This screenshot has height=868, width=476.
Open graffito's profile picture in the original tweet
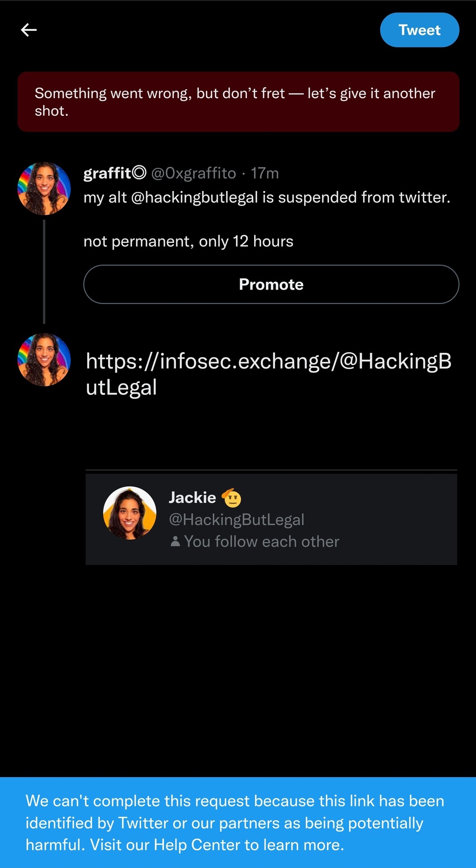44,188
